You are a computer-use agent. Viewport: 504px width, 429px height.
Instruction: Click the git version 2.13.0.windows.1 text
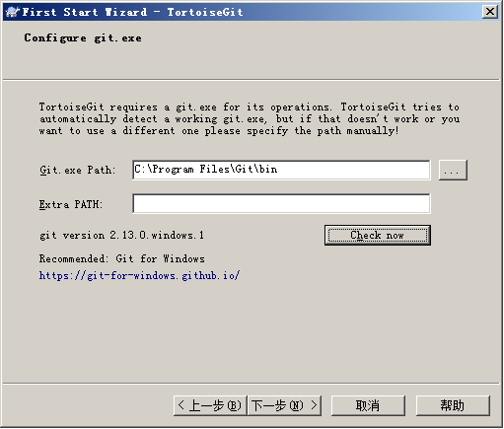click(x=121, y=236)
